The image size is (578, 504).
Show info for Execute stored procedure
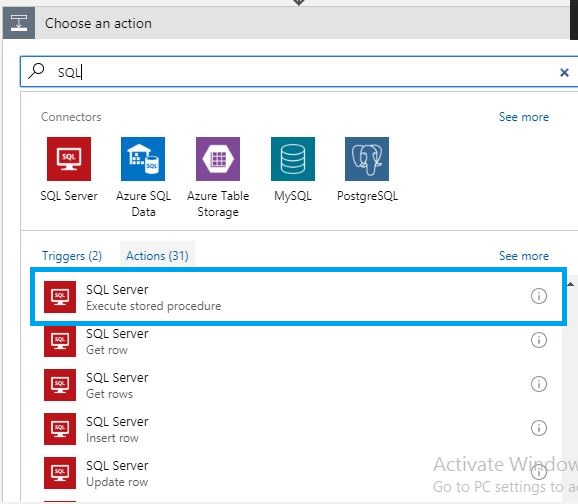tap(539, 296)
